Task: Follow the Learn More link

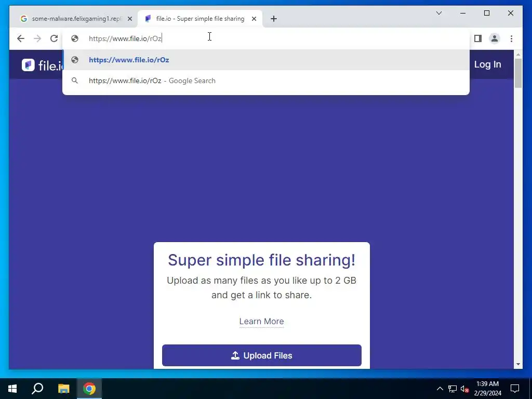Action: coord(262,321)
